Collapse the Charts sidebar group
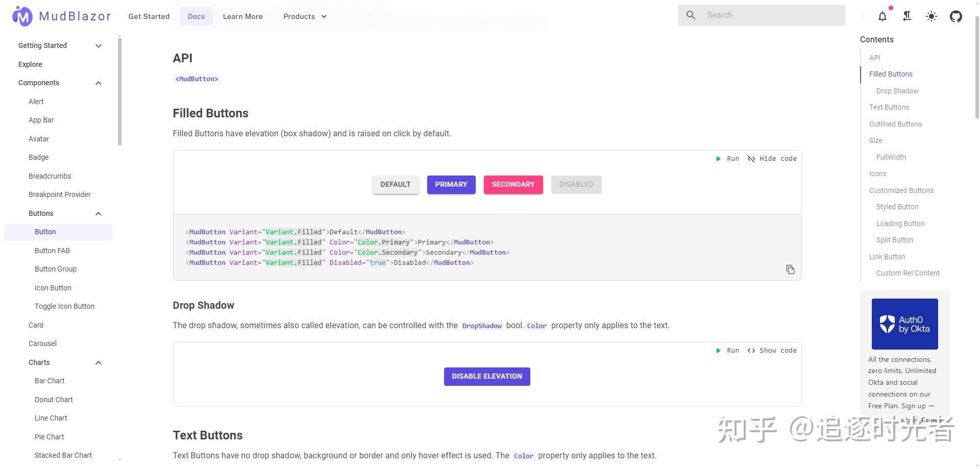 pyautogui.click(x=99, y=363)
